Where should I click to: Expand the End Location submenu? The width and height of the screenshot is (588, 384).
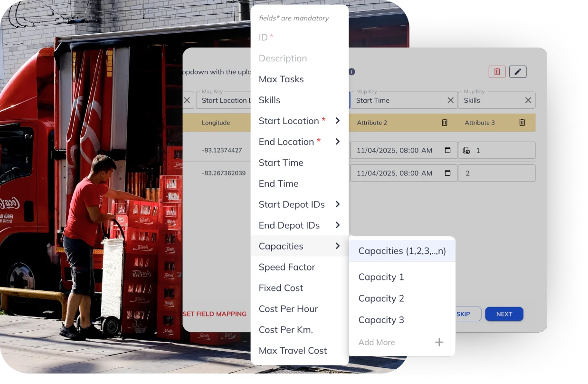click(337, 142)
